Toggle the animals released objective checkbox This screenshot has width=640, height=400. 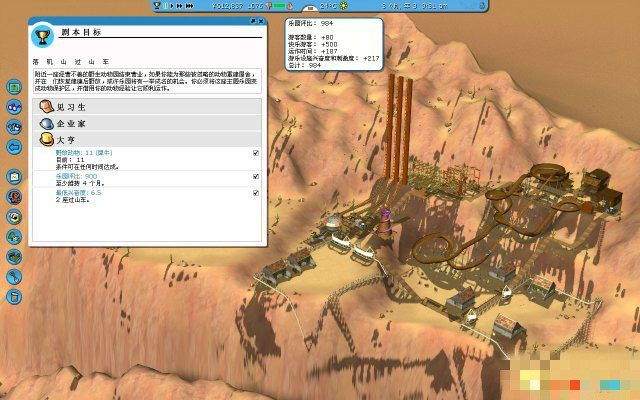(256, 153)
